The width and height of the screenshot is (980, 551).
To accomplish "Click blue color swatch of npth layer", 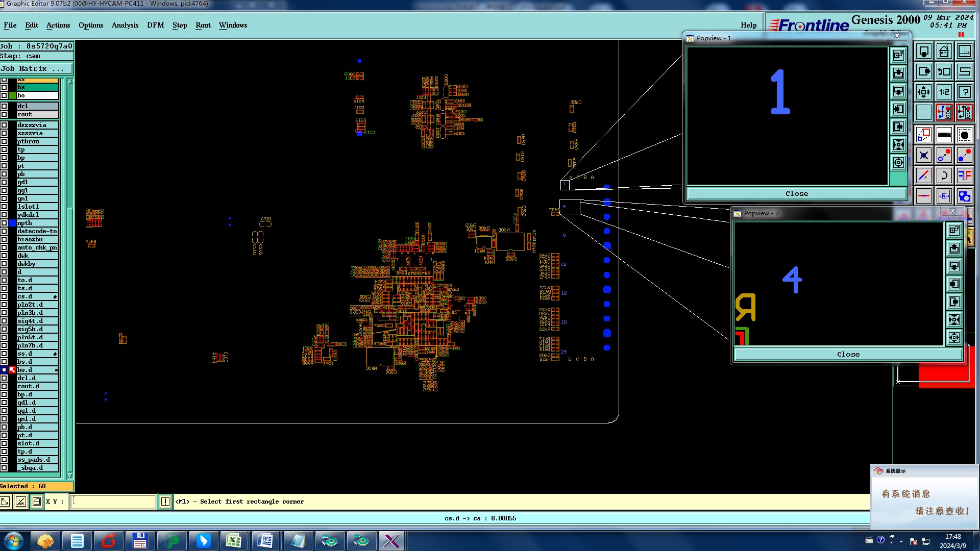I will (x=12, y=223).
